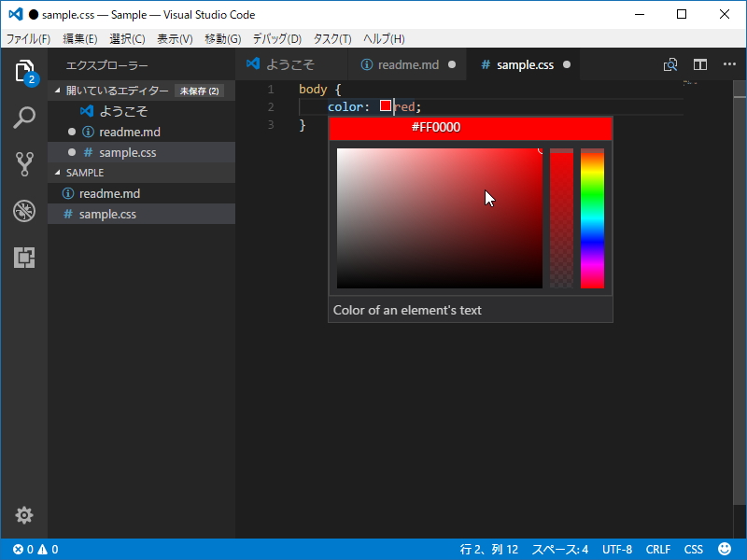Open readme.md in SAMPLE folder
Viewport: 747px width, 560px height.
142,193
